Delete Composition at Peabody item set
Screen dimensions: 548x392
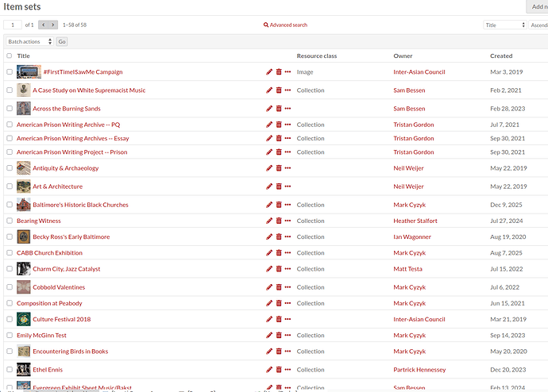pos(279,303)
